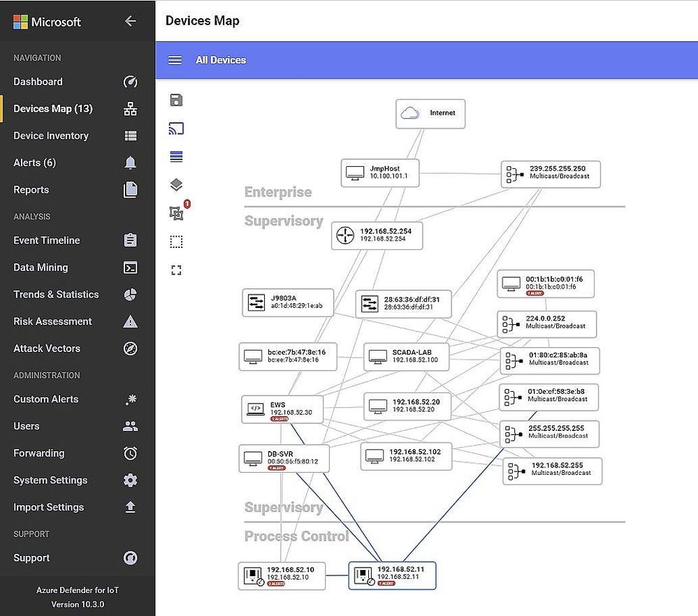The height and width of the screenshot is (616, 698).
Task: Click the Microsoft logo
Action: click(x=48, y=22)
